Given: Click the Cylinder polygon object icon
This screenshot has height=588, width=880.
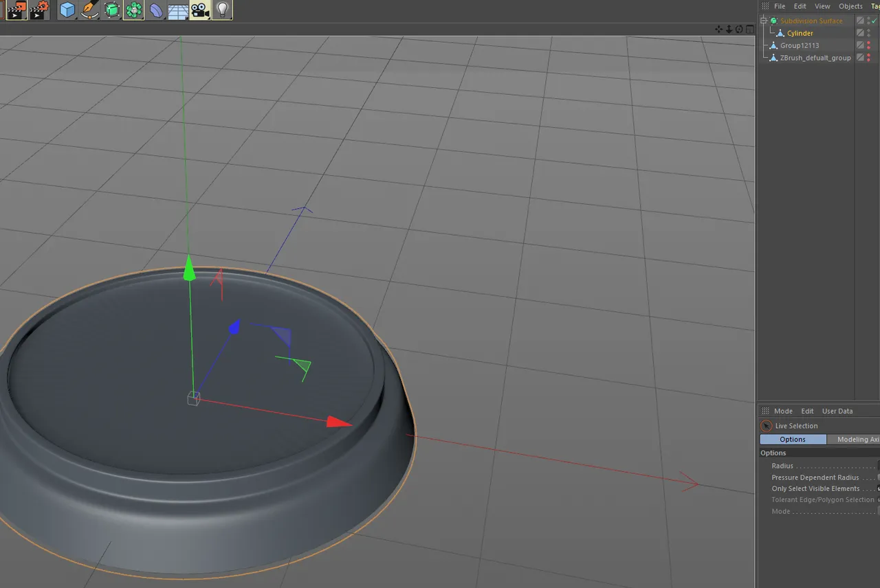Looking at the screenshot, I should [x=780, y=33].
